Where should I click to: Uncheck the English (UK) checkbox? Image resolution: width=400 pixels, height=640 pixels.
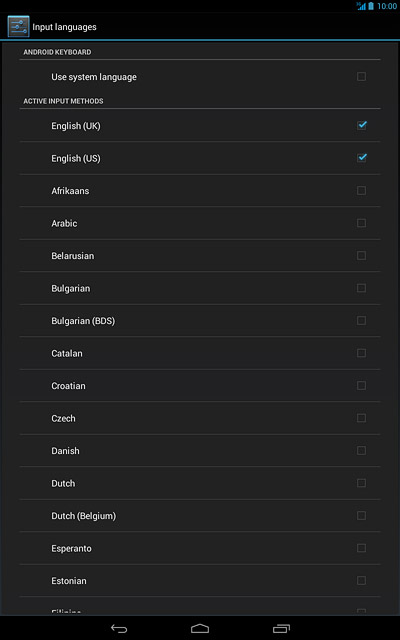coord(362,125)
